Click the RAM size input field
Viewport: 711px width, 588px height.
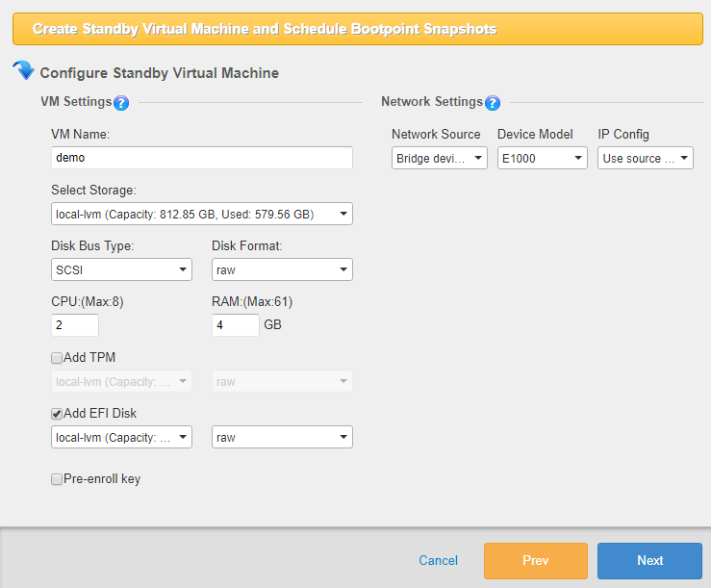tap(235, 325)
